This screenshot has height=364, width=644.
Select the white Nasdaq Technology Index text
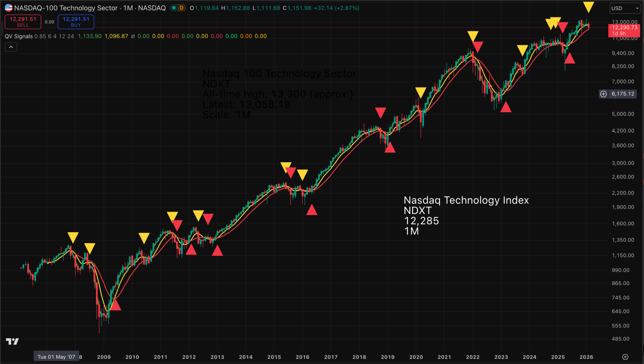pos(466,200)
